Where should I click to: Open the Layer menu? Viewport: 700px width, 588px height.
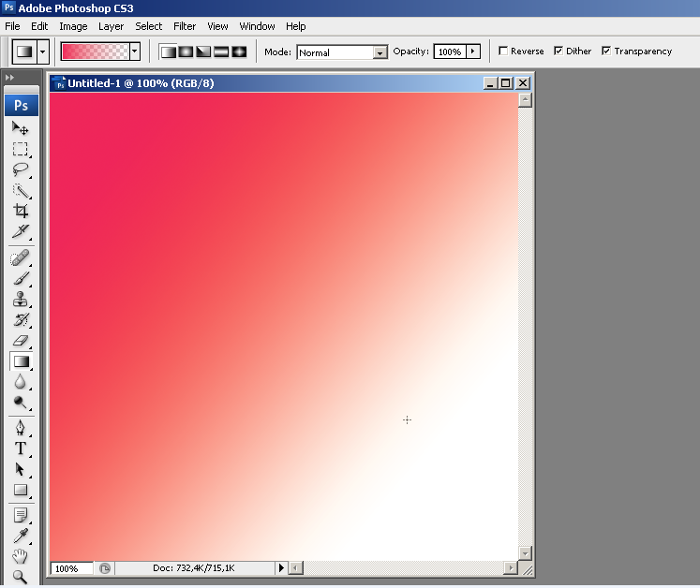click(111, 26)
